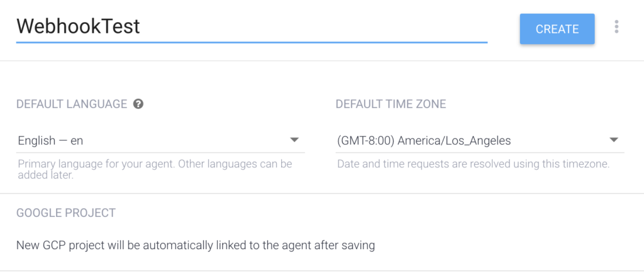Click the divider line below the GCP notice

point(322,270)
